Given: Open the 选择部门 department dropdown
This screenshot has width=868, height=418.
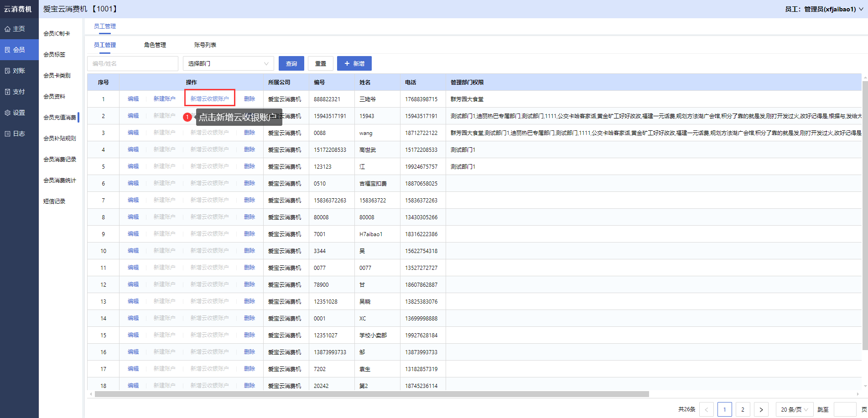Looking at the screenshot, I should point(228,63).
